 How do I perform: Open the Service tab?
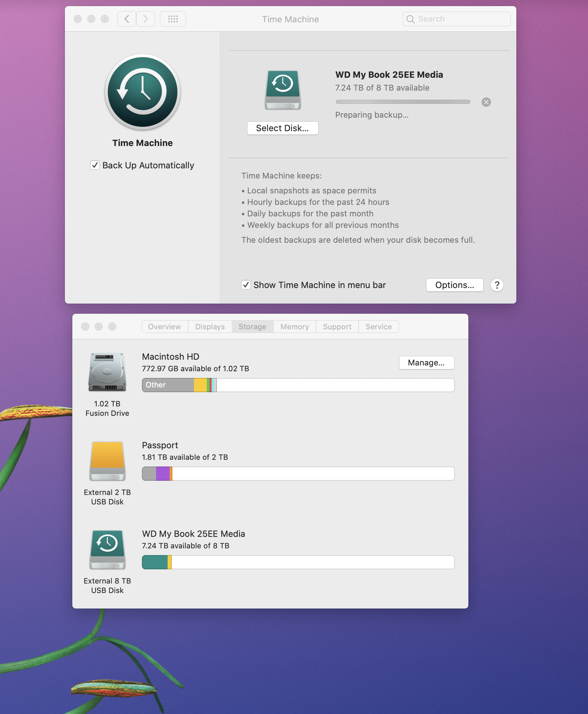coord(379,327)
